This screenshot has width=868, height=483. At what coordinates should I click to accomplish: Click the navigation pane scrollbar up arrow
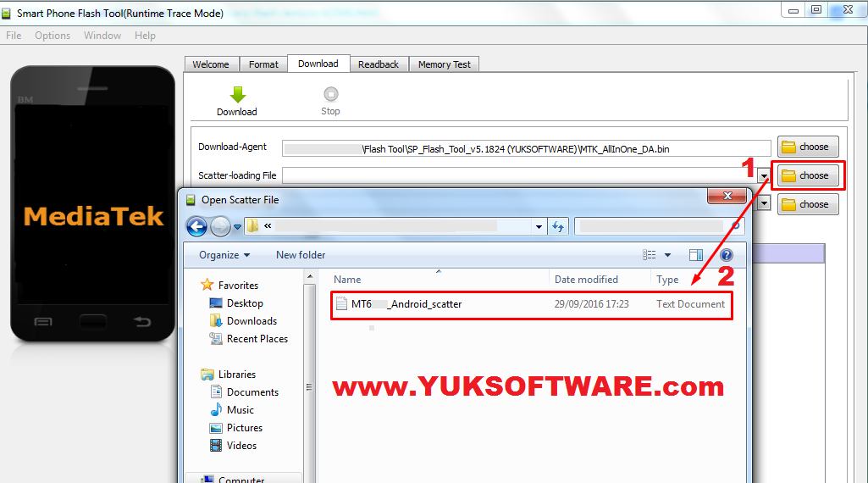click(310, 276)
